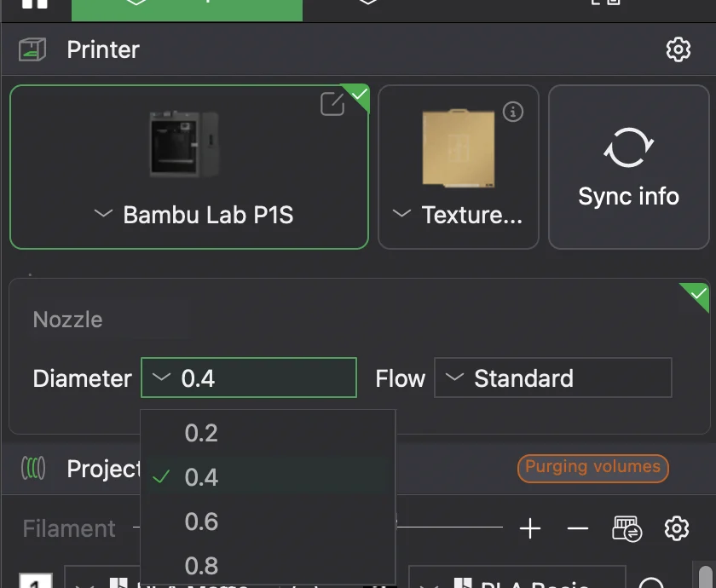The height and width of the screenshot is (588, 716).
Task: Click the Textured plate thumbnail
Action: point(458,148)
